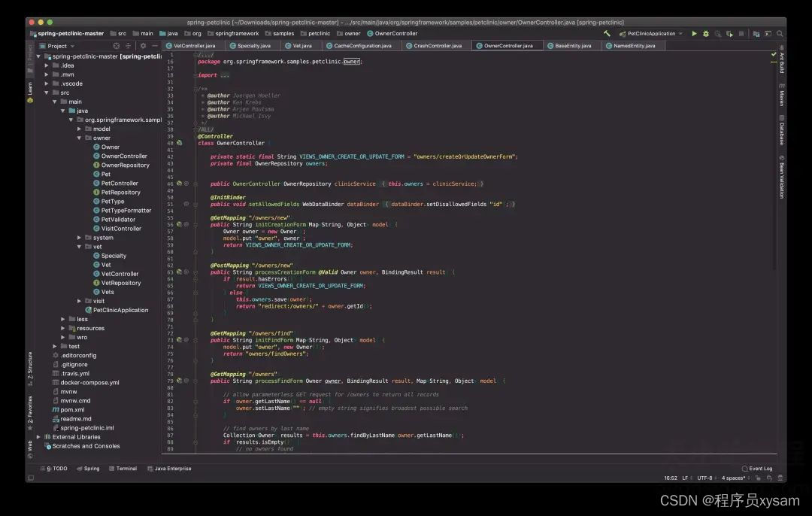Expand External Libraries node

(x=38, y=437)
